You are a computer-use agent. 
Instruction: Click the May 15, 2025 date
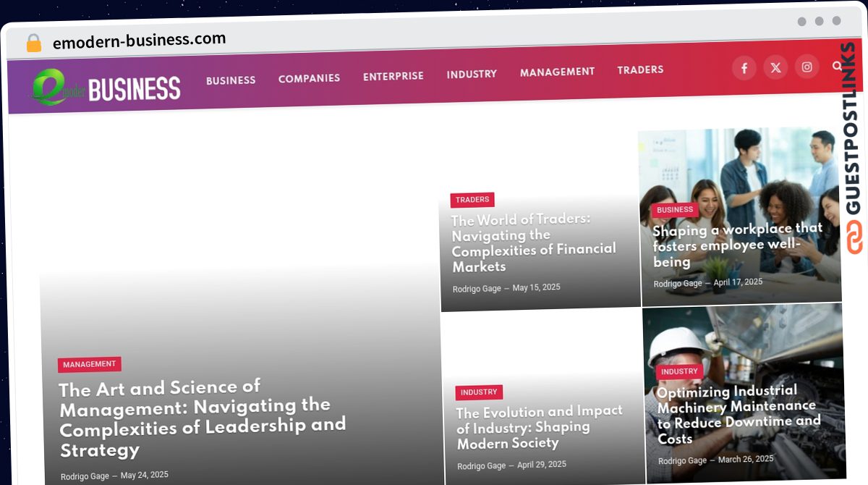(537, 287)
